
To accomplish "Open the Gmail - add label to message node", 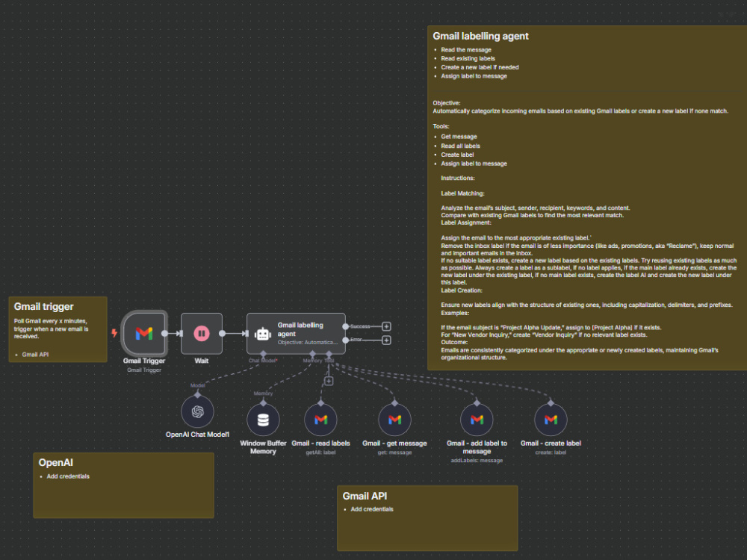I will pos(477,420).
